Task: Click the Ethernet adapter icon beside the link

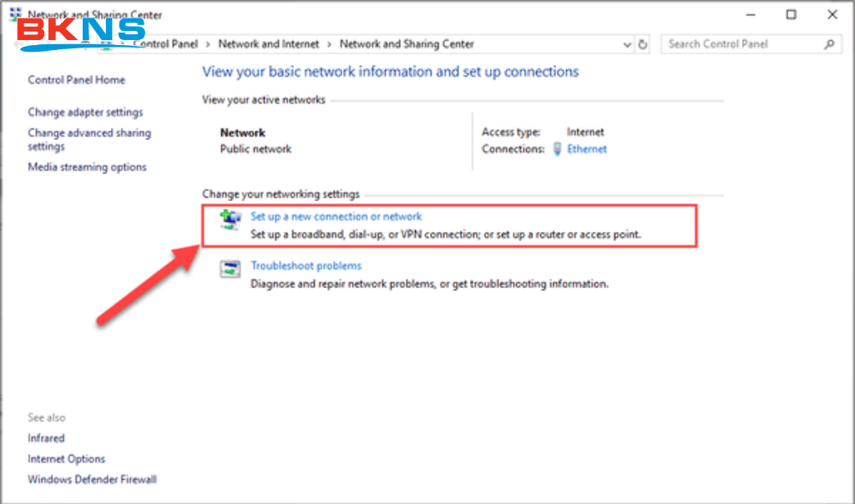Action: coord(557,149)
